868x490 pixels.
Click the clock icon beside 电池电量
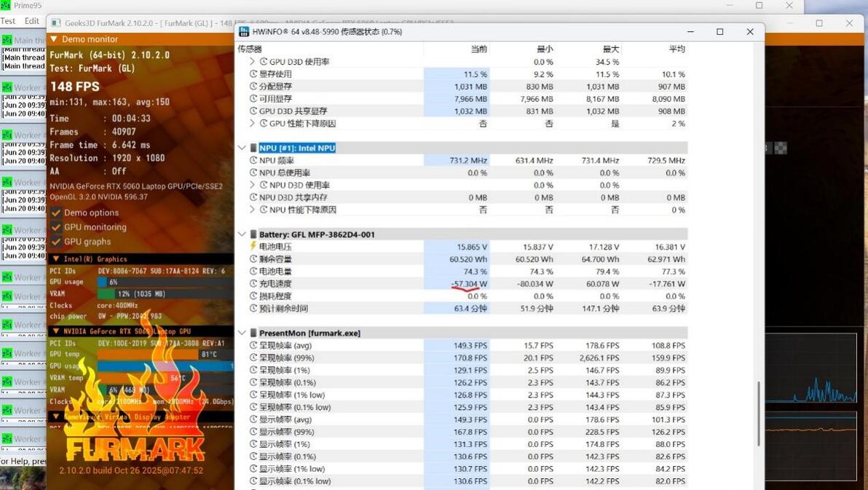click(x=253, y=272)
